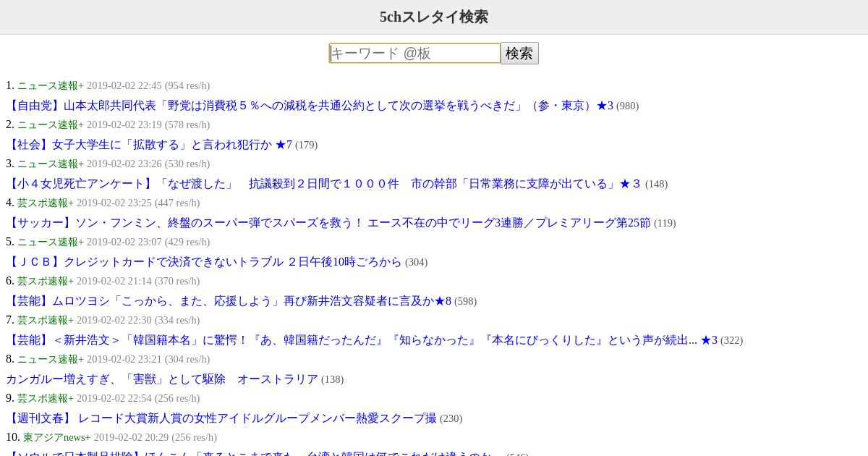Open ニュース速報+ board link in entry 1
The width and height of the screenshot is (868, 456).
pyautogui.click(x=51, y=85)
